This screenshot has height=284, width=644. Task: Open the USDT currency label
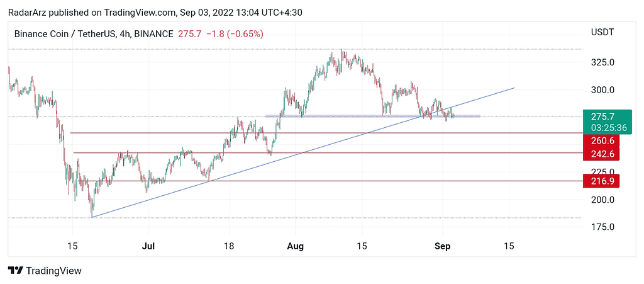coord(602,32)
